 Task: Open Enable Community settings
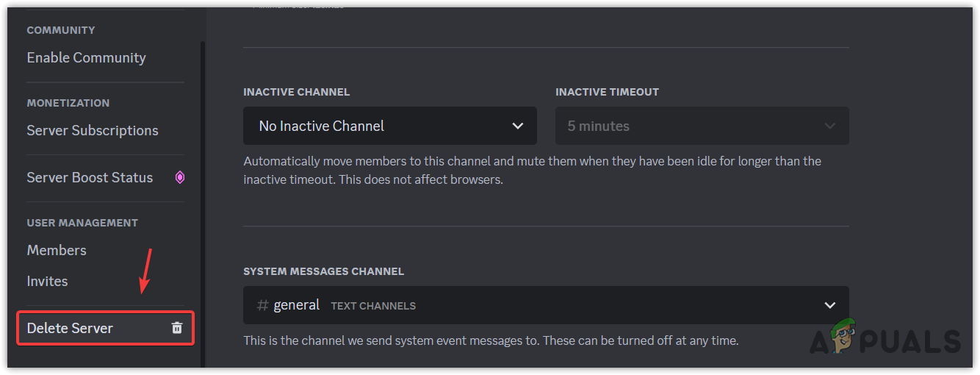pyautogui.click(x=87, y=57)
